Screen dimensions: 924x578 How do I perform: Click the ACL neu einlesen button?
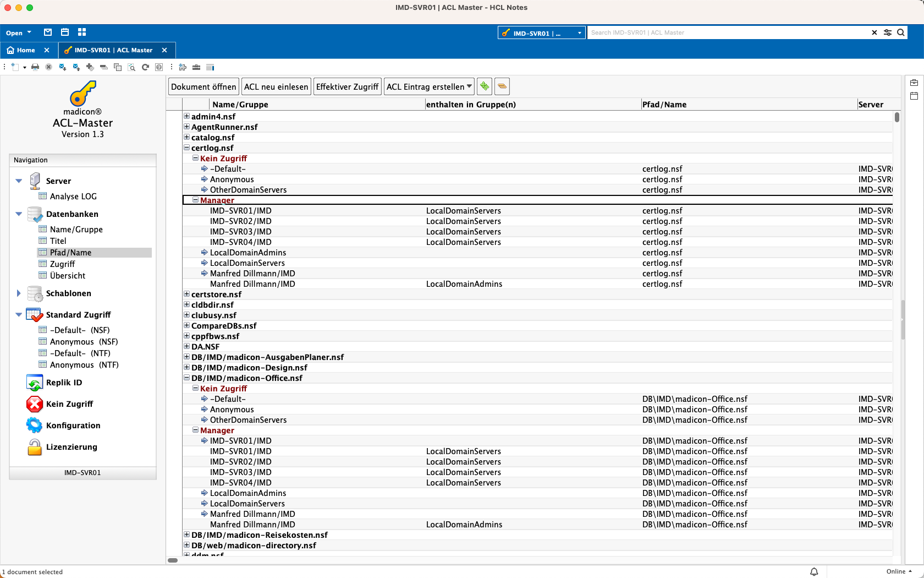click(x=276, y=86)
